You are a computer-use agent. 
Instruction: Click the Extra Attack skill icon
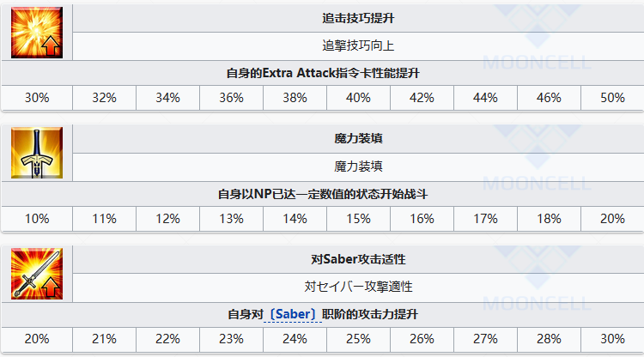coord(38,32)
